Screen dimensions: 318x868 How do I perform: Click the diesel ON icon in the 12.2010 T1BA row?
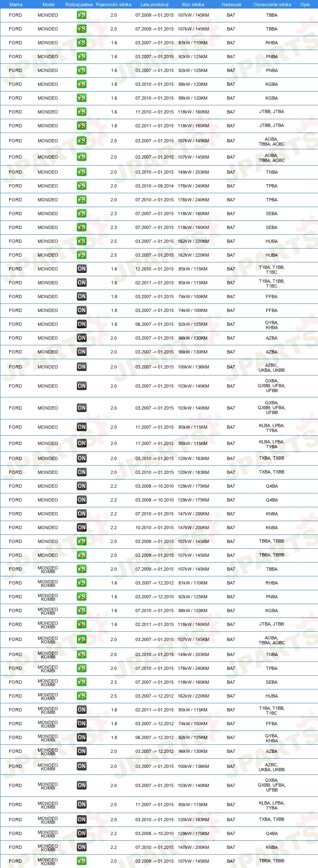pyautogui.click(x=81, y=269)
